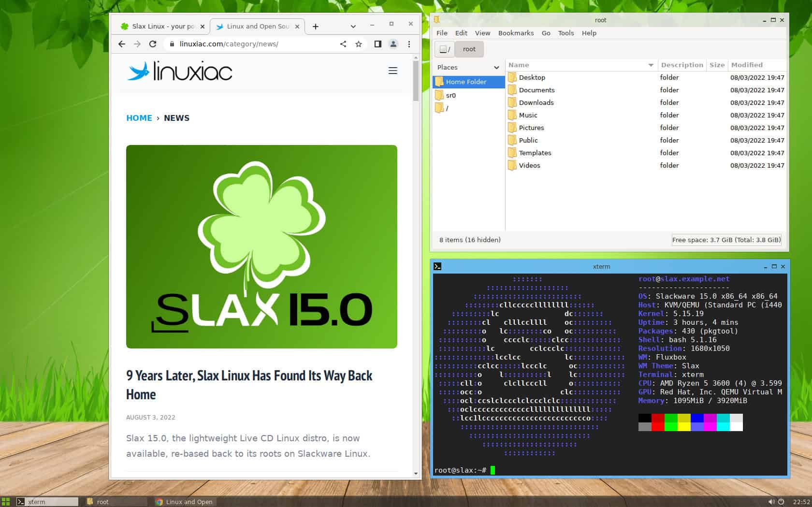
Task: Bookmark the page with the star icon
Action: click(x=358, y=44)
